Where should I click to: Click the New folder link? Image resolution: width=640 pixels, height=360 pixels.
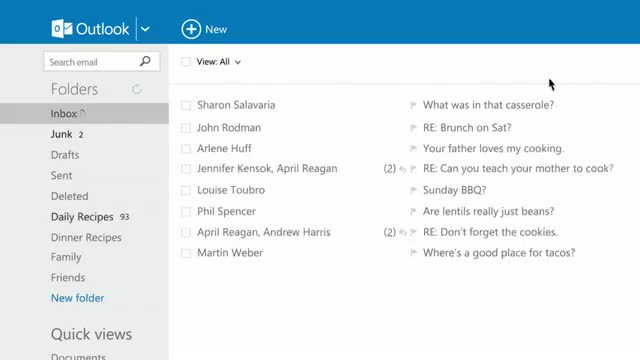(77, 298)
